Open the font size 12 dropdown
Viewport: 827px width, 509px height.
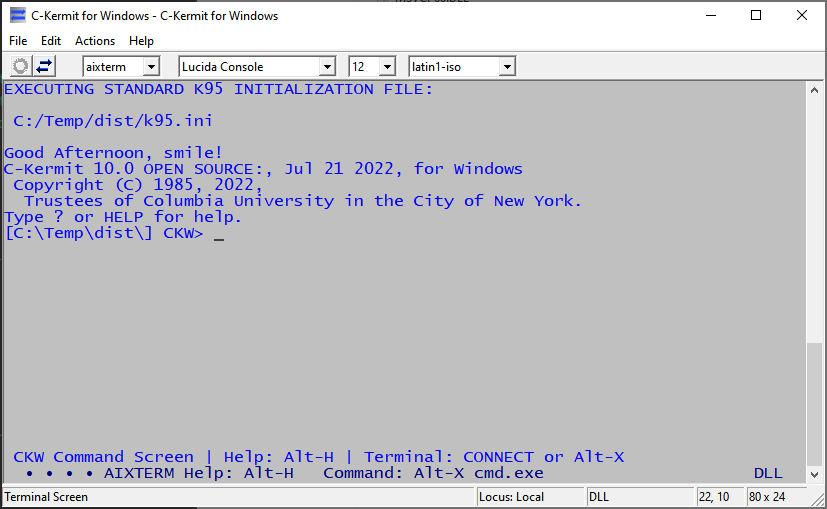387,67
